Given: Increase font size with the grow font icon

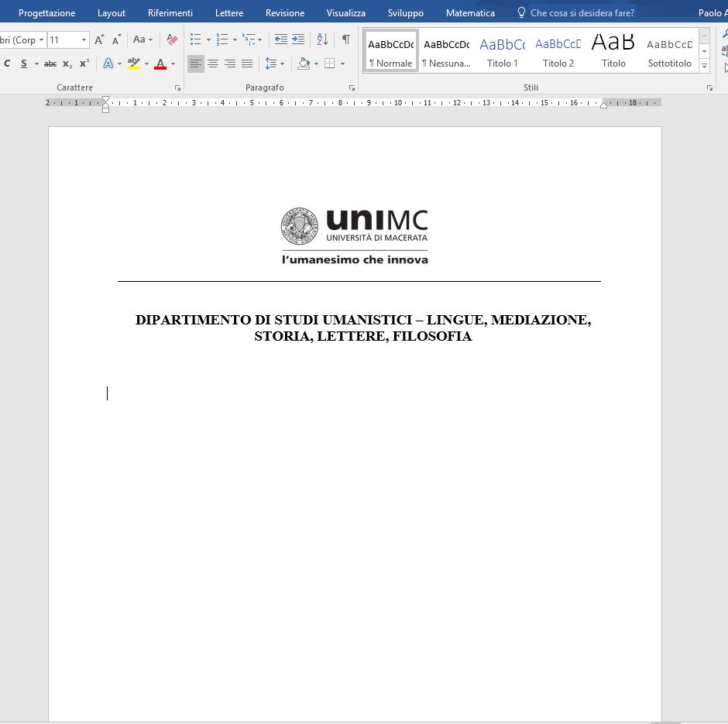Looking at the screenshot, I should pyautogui.click(x=99, y=40).
